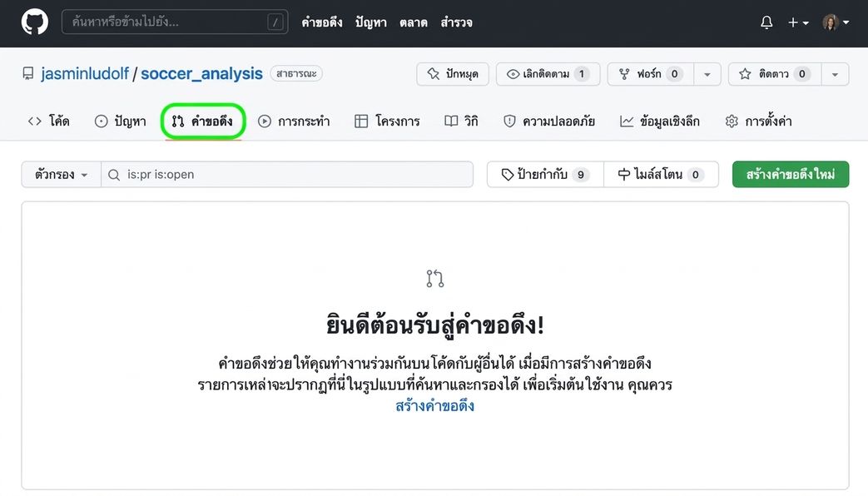Switch to the ความปลอดภัย tab
This screenshot has width=868, height=496.
pos(549,122)
